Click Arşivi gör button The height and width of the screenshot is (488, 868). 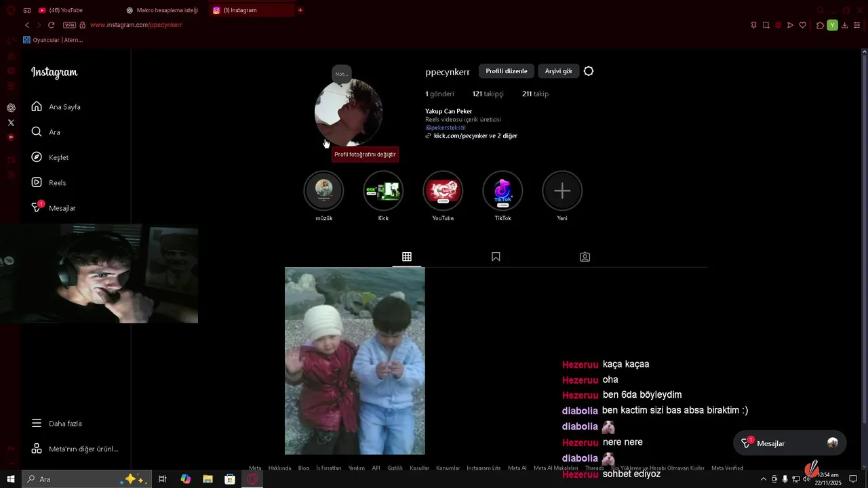pyautogui.click(x=559, y=71)
